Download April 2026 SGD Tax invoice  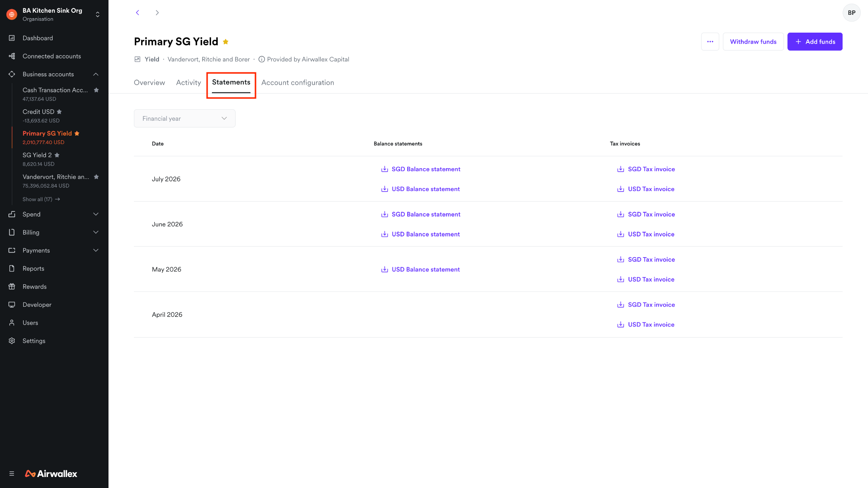(x=645, y=305)
